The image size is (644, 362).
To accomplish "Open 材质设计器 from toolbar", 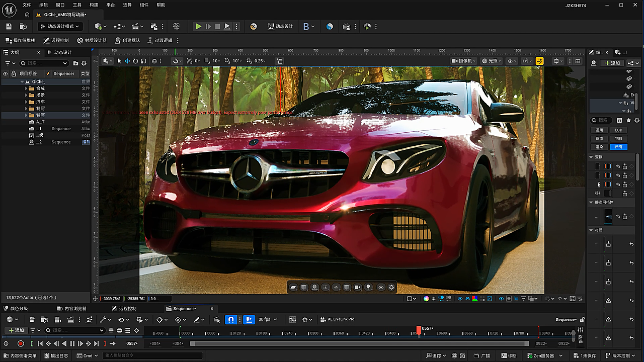I will (92, 40).
